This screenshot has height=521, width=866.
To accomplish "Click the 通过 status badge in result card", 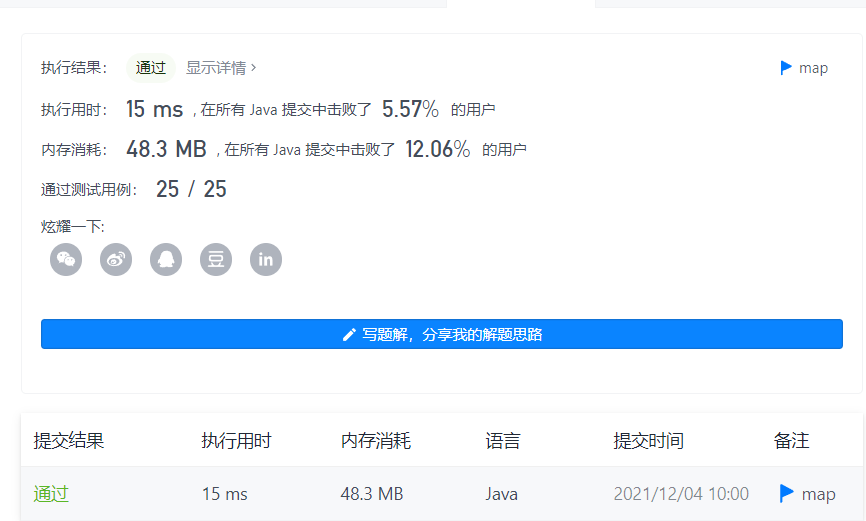I will [151, 68].
